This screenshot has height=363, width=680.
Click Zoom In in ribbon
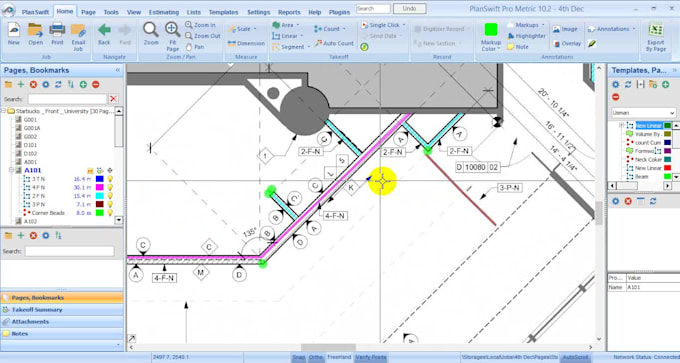200,25
